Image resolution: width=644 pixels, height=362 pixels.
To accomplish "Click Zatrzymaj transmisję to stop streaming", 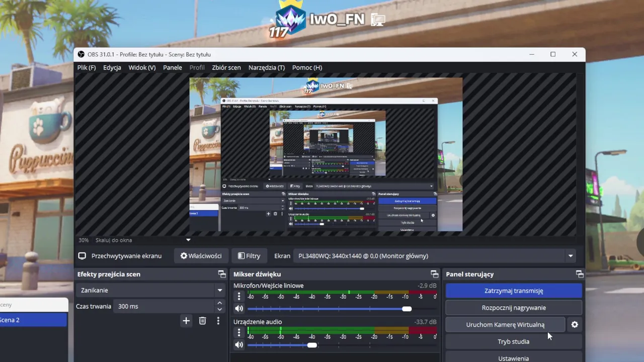I will point(514,291).
